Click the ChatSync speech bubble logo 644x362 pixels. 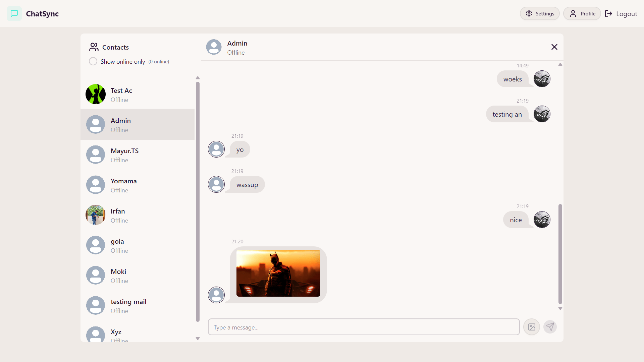[14, 13]
